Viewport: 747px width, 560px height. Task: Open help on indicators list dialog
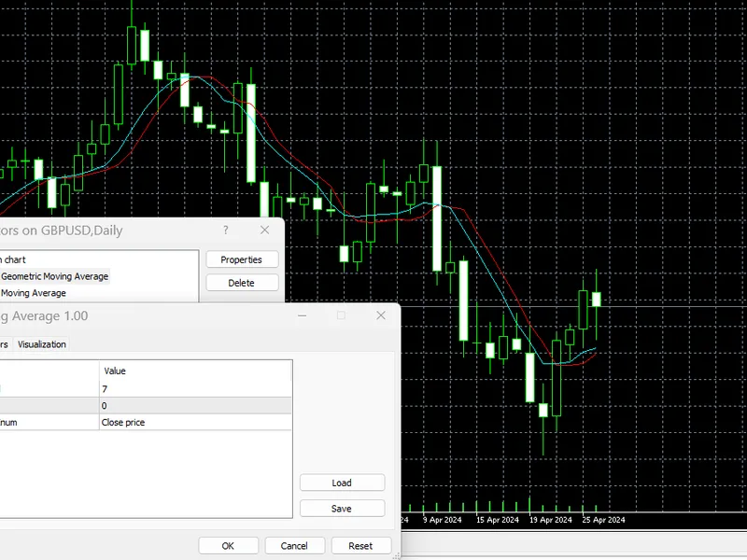tap(226, 230)
